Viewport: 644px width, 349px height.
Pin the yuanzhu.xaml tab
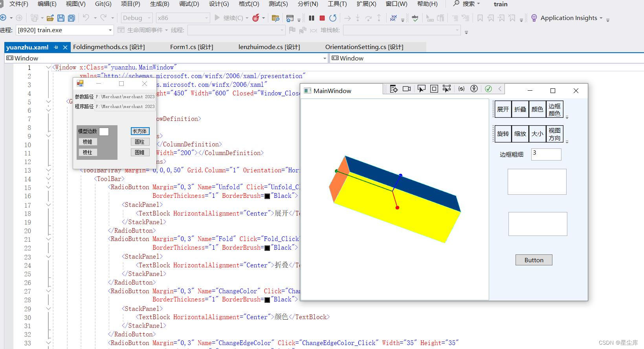(x=56, y=47)
